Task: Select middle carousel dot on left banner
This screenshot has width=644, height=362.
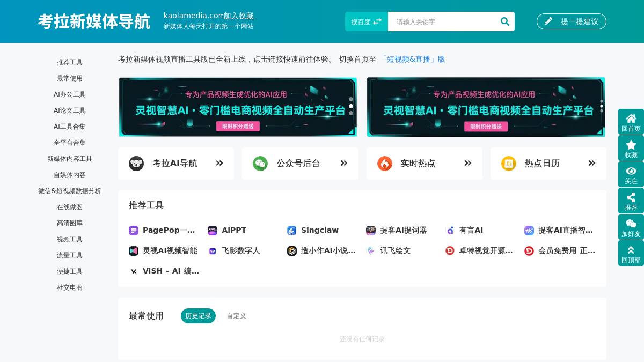Action: tap(351, 106)
